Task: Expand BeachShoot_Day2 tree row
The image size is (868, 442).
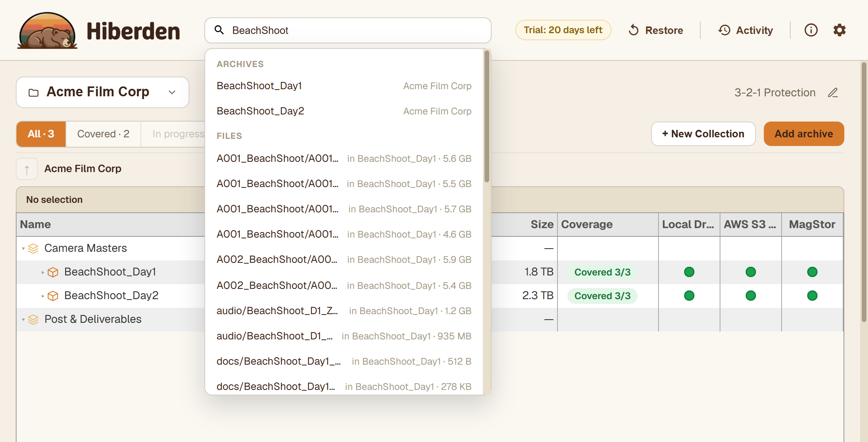Action: coord(43,296)
